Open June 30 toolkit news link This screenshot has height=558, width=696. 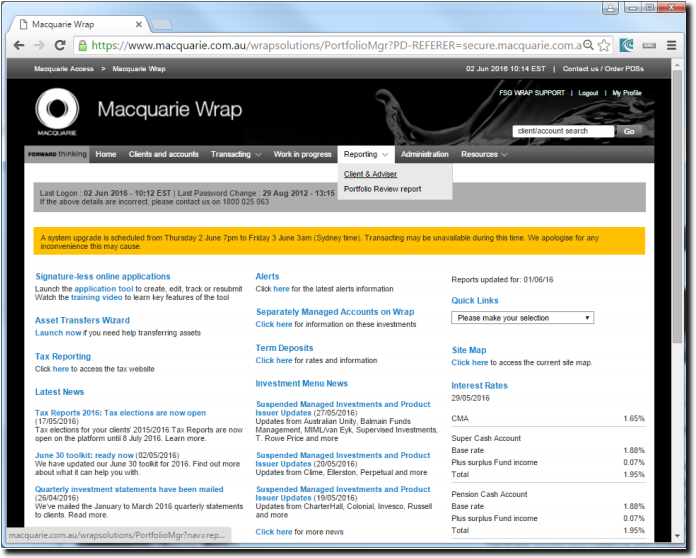pyautogui.click(x=84, y=455)
